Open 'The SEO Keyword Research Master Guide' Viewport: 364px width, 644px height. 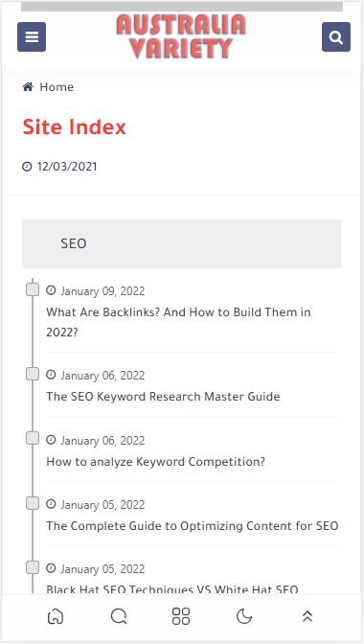click(x=163, y=397)
